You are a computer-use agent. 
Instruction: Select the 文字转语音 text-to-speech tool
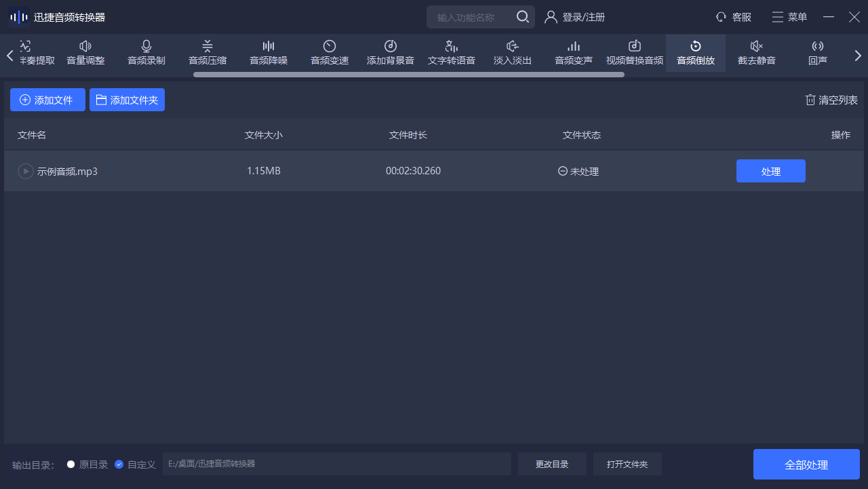click(x=452, y=53)
